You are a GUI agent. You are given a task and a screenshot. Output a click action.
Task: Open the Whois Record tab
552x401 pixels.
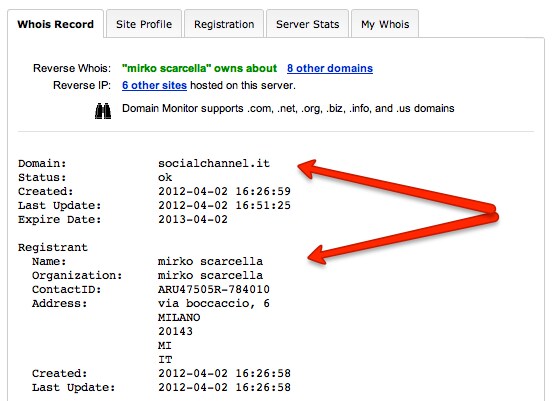(x=56, y=24)
